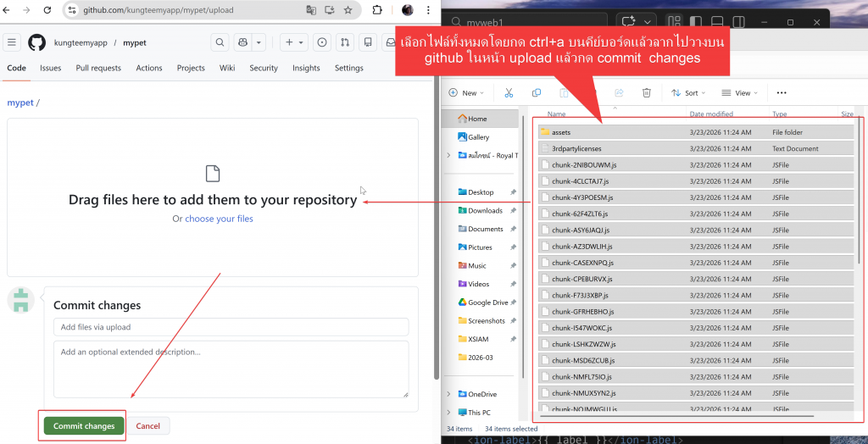Click the GitHub logo home icon
This screenshot has width=868, height=444.
36,42
